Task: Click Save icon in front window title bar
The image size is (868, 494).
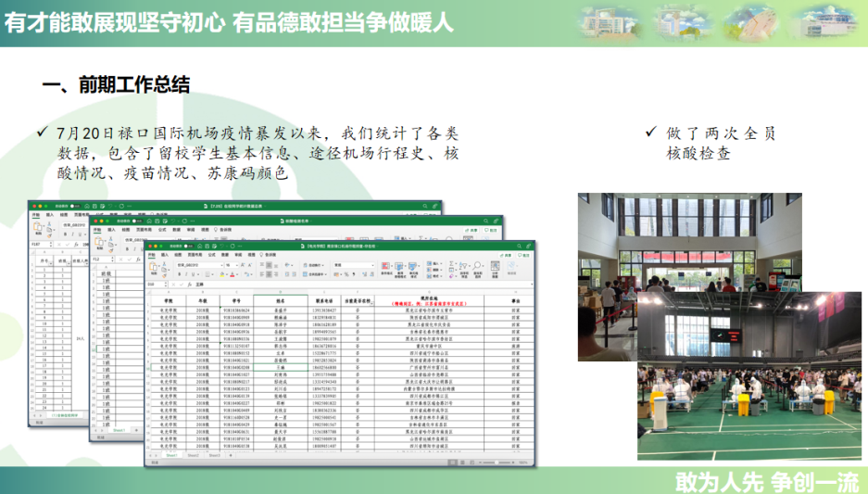Action: tap(207, 247)
